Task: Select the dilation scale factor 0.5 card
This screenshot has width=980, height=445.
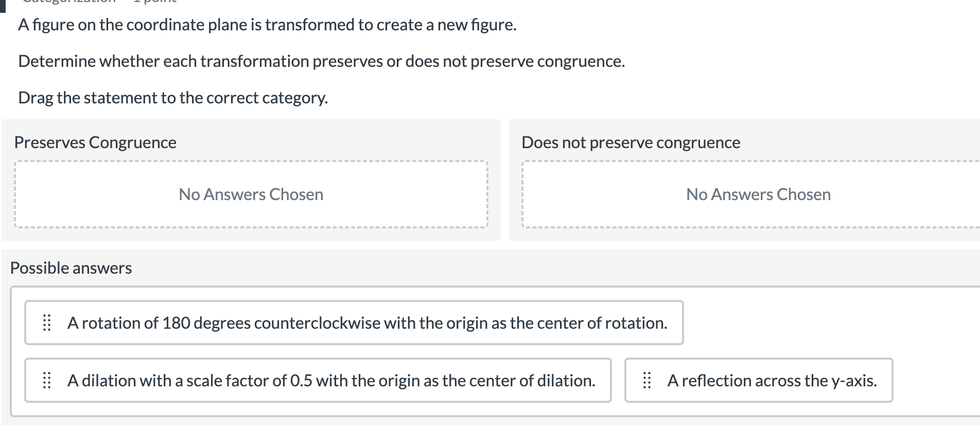Action: coord(330,380)
